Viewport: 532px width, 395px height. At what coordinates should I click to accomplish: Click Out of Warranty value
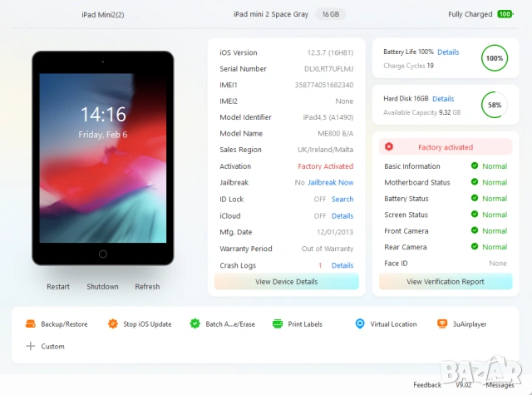[328, 249]
